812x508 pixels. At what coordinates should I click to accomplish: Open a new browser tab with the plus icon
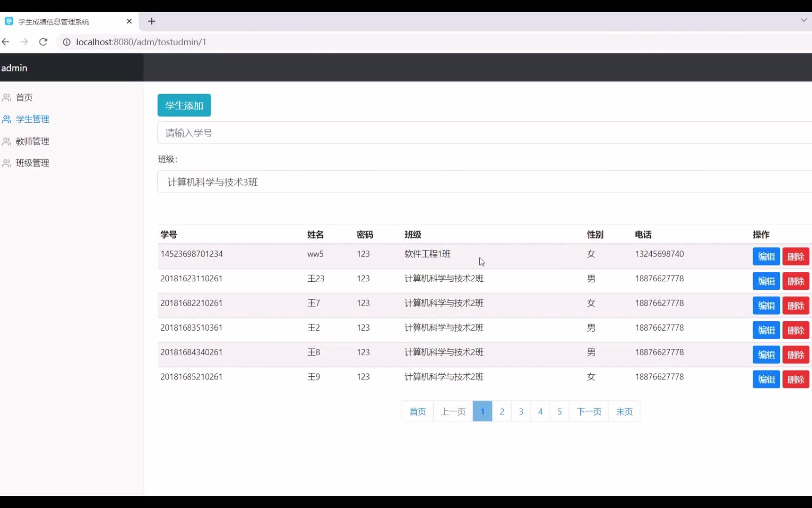click(151, 21)
